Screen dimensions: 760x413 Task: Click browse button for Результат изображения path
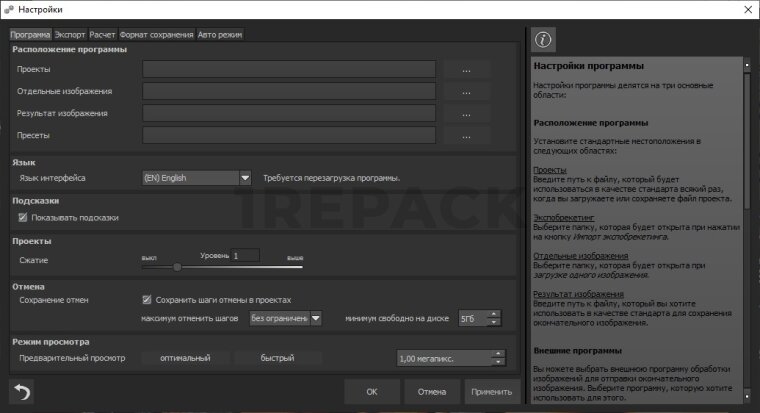click(x=466, y=114)
